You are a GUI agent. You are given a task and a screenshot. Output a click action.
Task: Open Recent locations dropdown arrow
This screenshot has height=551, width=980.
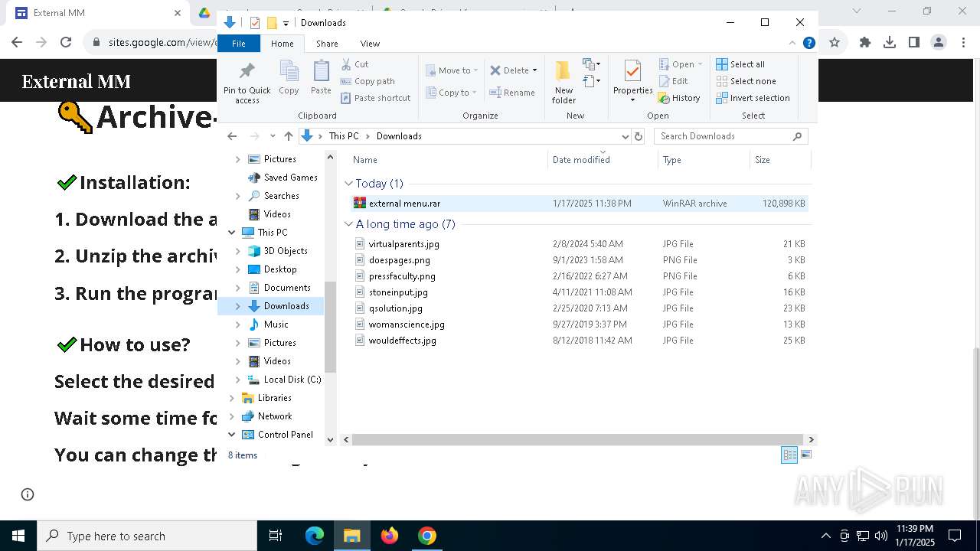(x=272, y=136)
